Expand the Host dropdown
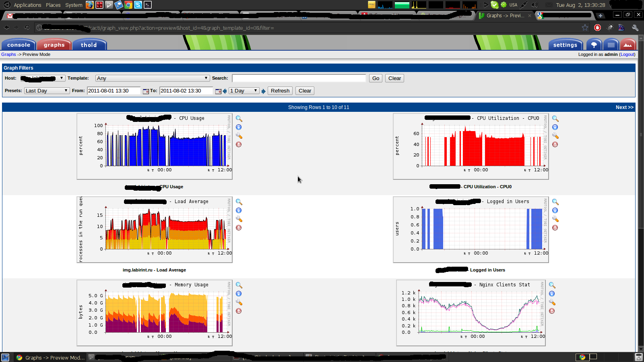 (43, 78)
